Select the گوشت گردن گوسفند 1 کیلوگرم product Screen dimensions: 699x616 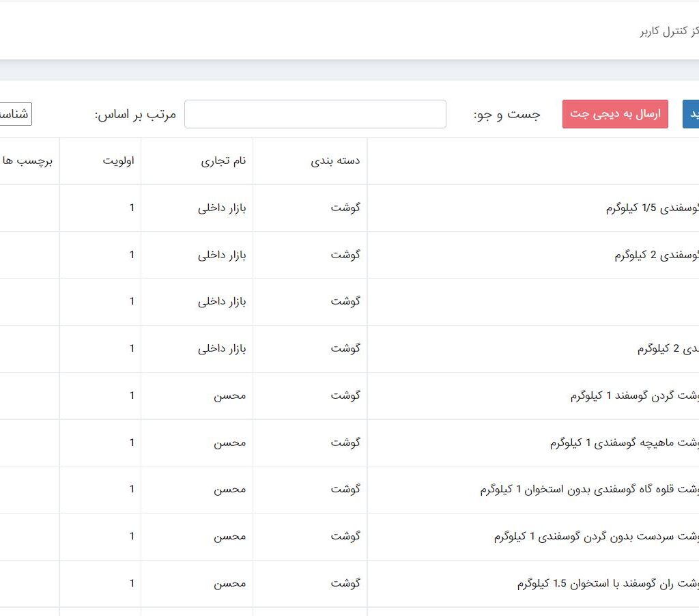pyautogui.click(x=634, y=396)
